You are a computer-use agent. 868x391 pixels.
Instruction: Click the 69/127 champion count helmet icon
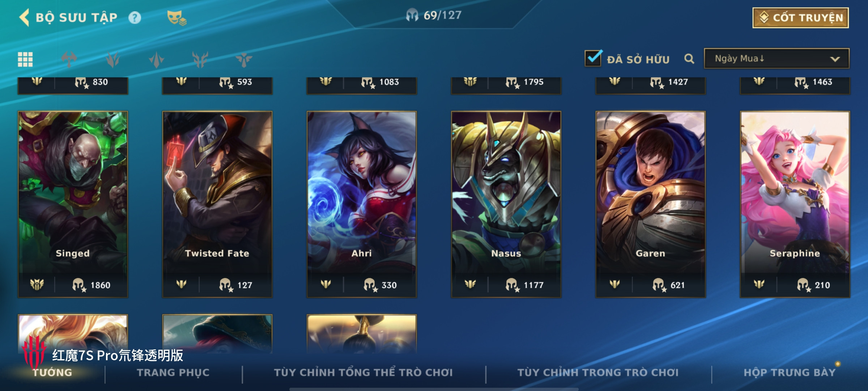point(412,15)
